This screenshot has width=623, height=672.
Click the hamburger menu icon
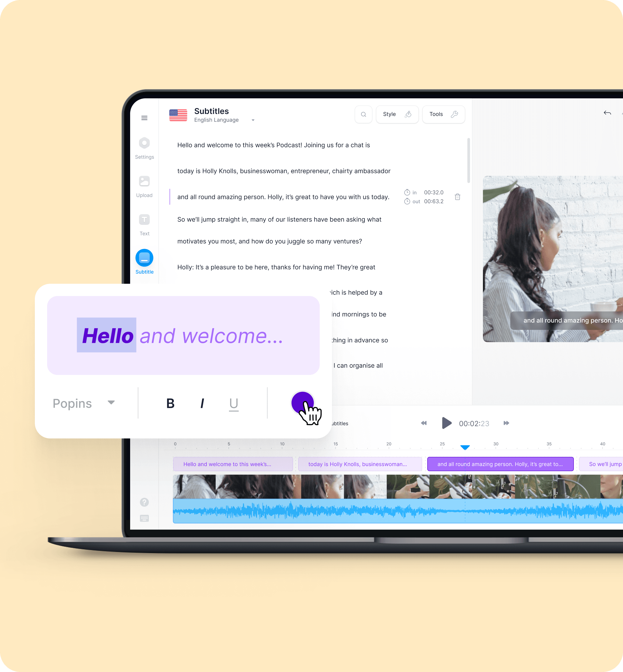tap(145, 118)
